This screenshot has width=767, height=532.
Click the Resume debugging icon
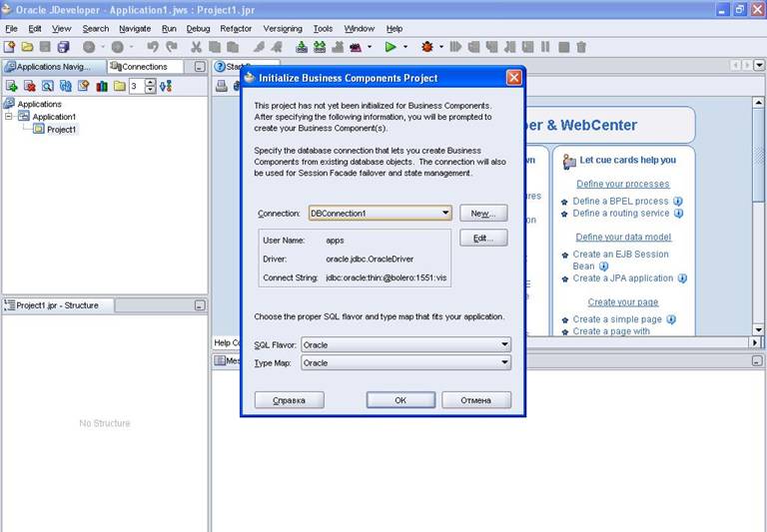tap(455, 47)
